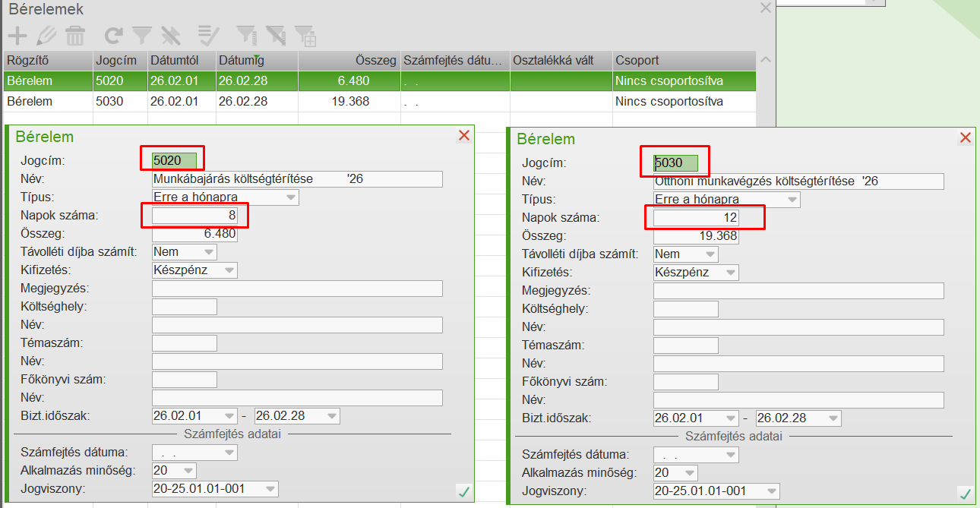
Task: Click the pencil edit icon in toolbar
Action: [46, 35]
